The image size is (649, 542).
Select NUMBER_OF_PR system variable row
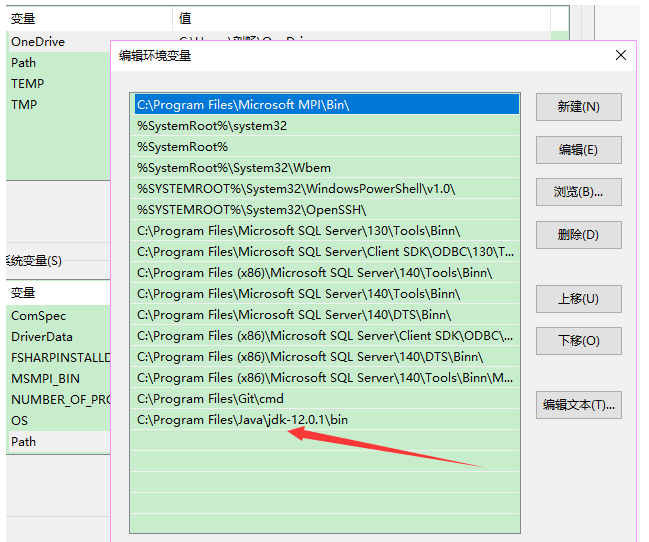pos(59,400)
